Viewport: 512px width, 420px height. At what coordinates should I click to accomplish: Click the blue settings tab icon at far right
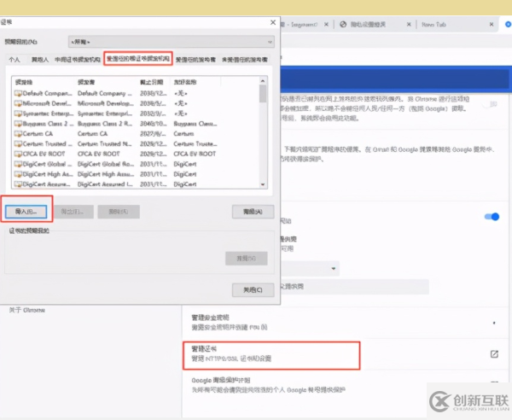508,25
